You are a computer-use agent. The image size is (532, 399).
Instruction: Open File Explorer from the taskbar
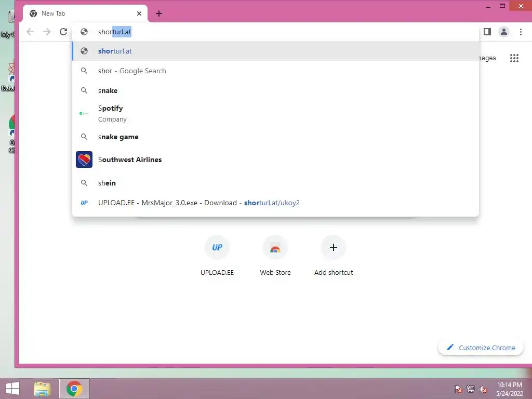[x=42, y=389]
